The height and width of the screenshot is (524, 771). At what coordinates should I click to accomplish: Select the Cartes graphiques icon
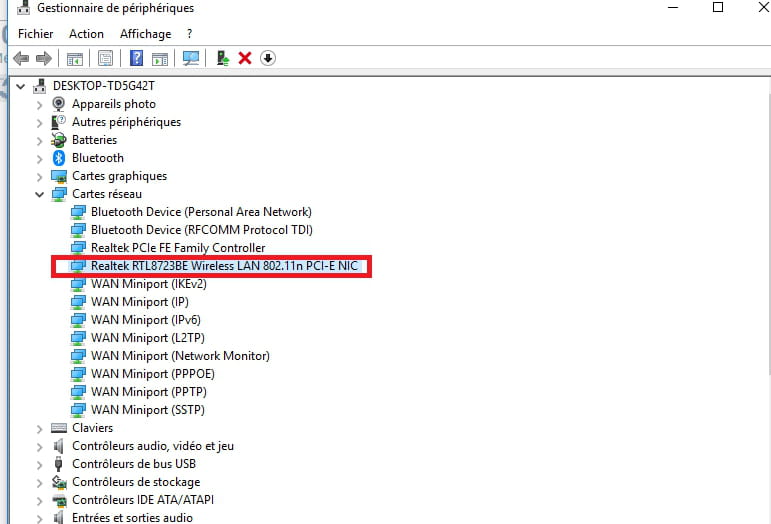59,176
